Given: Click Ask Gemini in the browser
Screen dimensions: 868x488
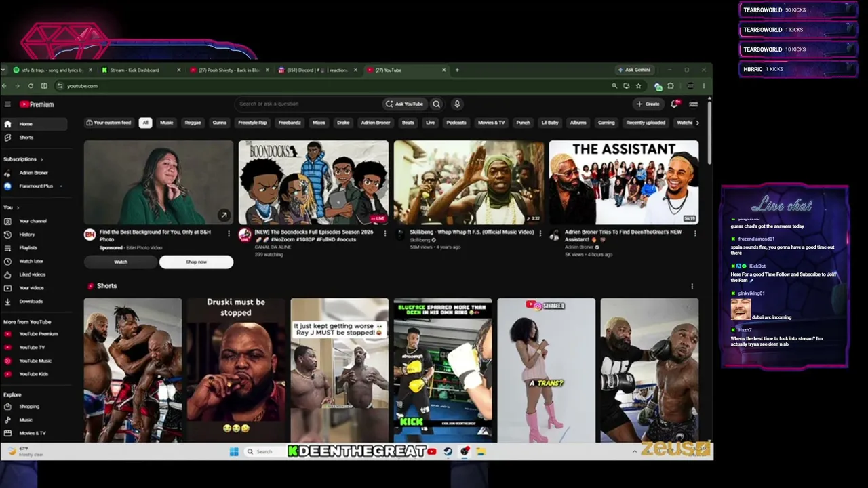Looking at the screenshot, I should tap(634, 70).
